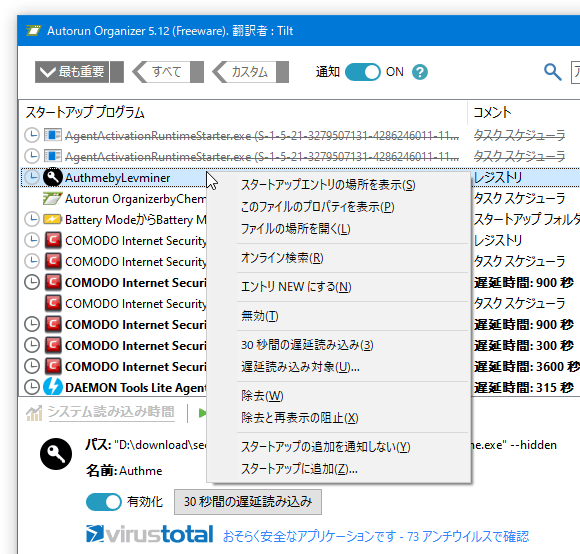Click the COMODO icon with 3600 秒 delay
580x554 pixels.
(x=53, y=366)
